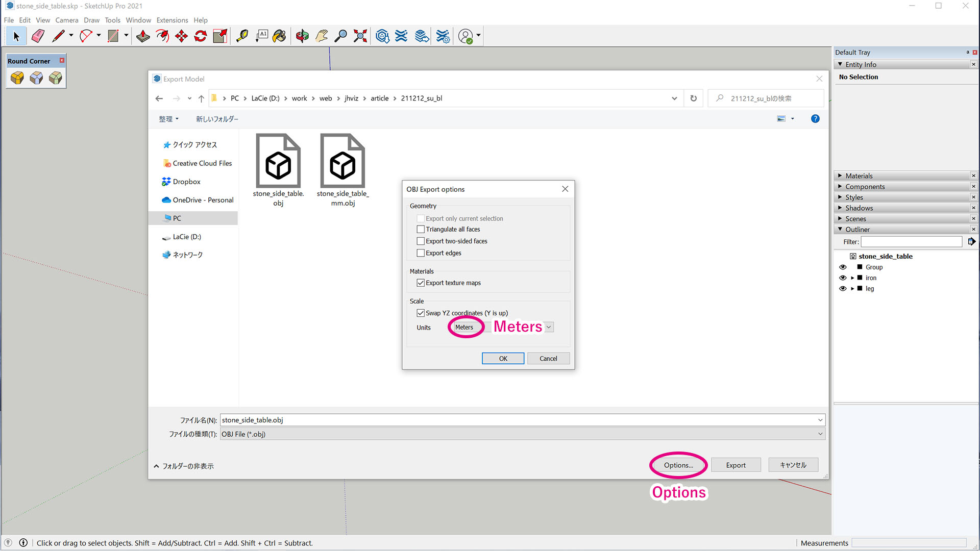Click the signed-in user account icon
Image resolution: width=980 pixels, height=551 pixels.
[x=465, y=36]
